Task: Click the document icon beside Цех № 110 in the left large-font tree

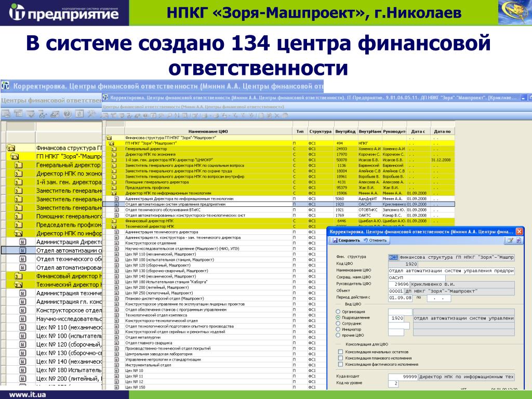Action: [22, 327]
